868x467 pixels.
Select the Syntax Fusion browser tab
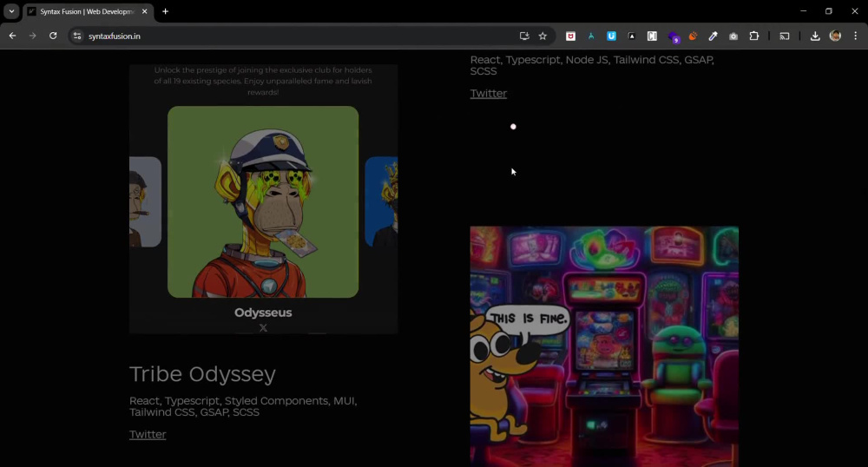[x=86, y=11]
